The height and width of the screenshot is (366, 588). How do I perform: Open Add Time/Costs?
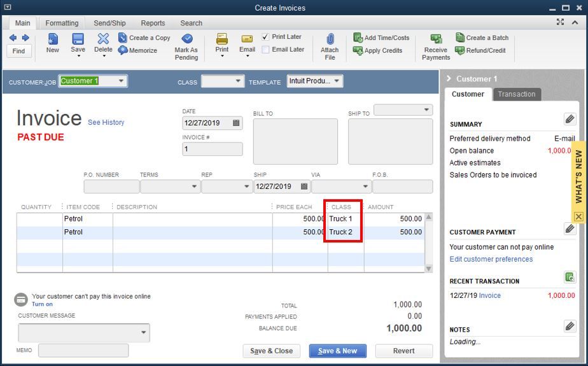point(381,38)
